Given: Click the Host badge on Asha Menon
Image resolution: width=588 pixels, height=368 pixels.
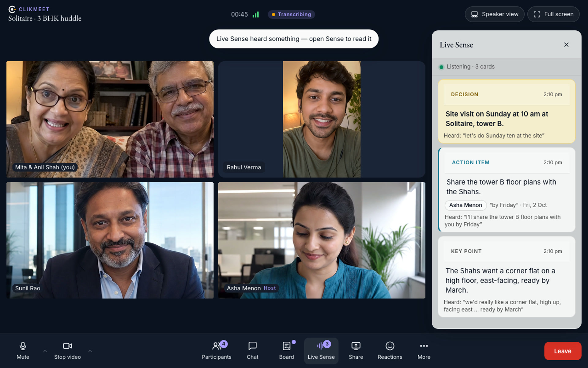Looking at the screenshot, I should point(269,288).
